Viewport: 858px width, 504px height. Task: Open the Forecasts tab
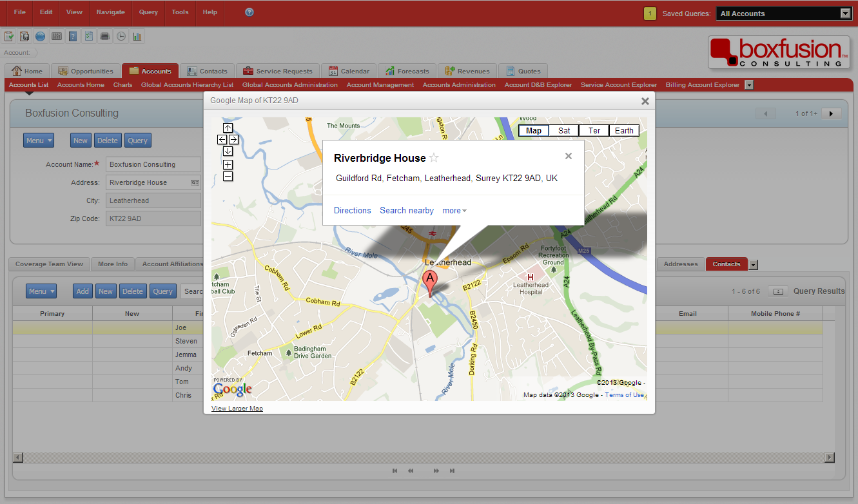(407, 71)
